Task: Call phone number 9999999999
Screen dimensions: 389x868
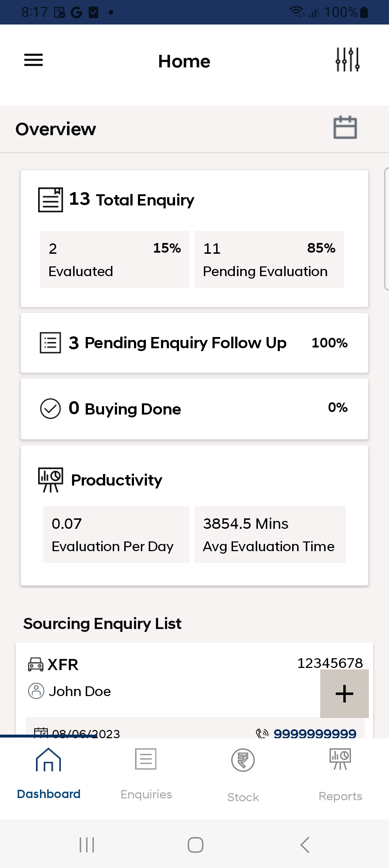Action: (315, 733)
